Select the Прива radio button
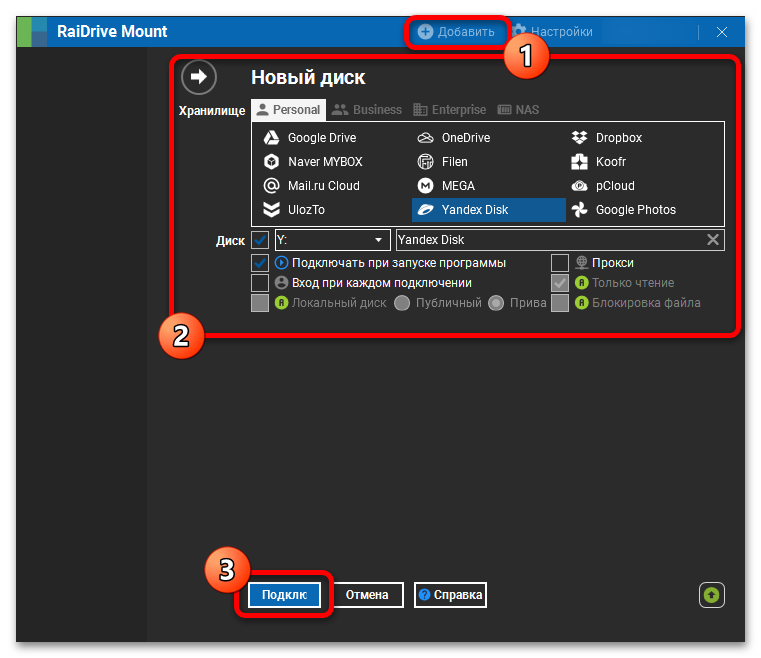The width and height of the screenshot is (761, 658). point(496,303)
